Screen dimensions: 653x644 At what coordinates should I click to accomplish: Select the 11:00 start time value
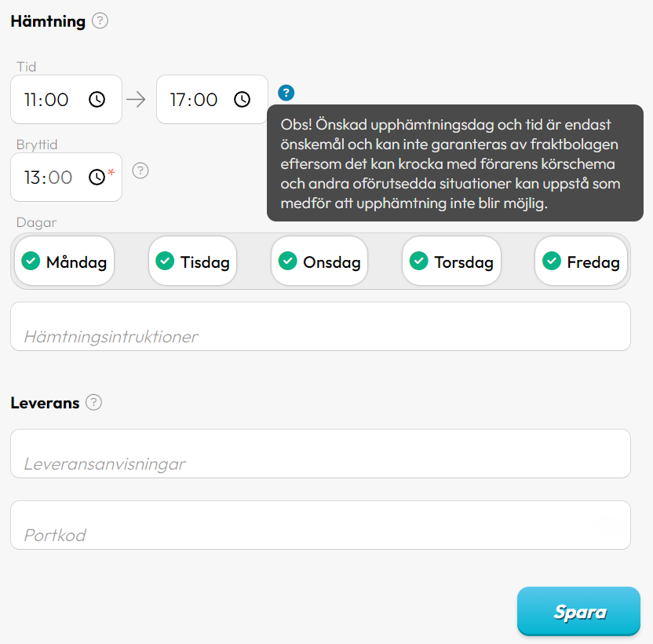tap(46, 100)
